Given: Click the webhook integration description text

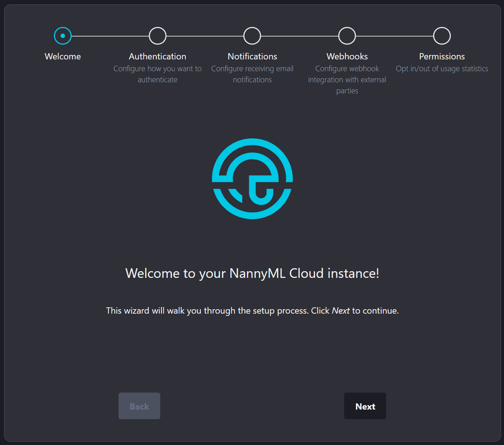Looking at the screenshot, I should pos(347,80).
